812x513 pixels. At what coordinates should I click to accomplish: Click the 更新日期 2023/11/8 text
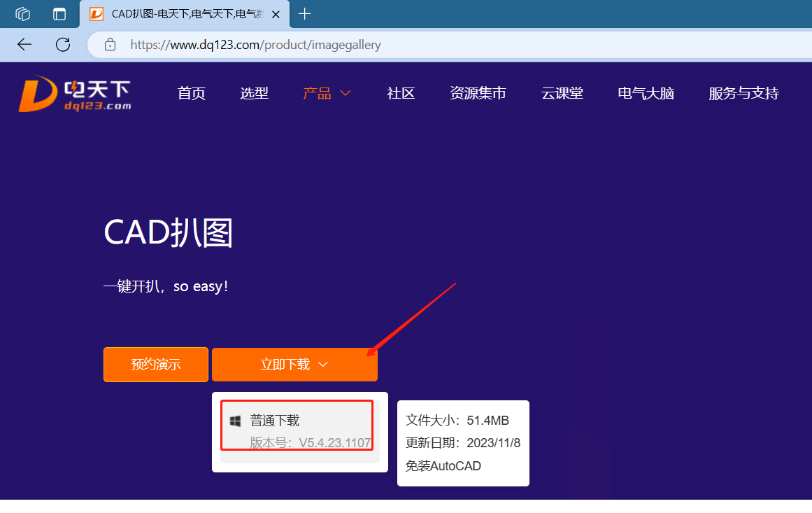point(463,443)
